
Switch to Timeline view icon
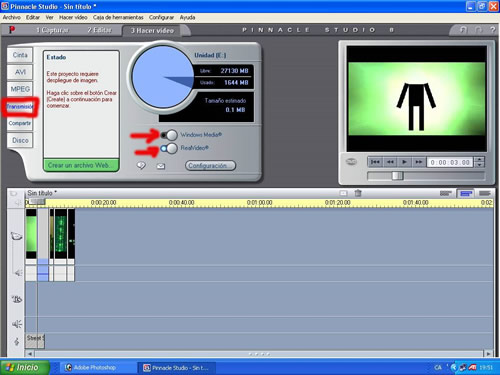pyautogui.click(x=466, y=194)
